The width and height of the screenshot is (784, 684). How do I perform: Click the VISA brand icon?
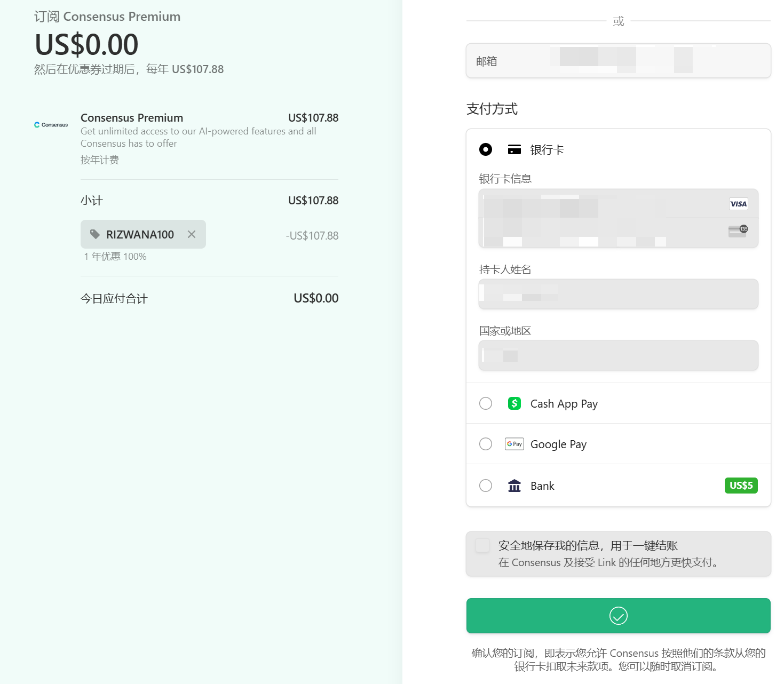point(738,204)
